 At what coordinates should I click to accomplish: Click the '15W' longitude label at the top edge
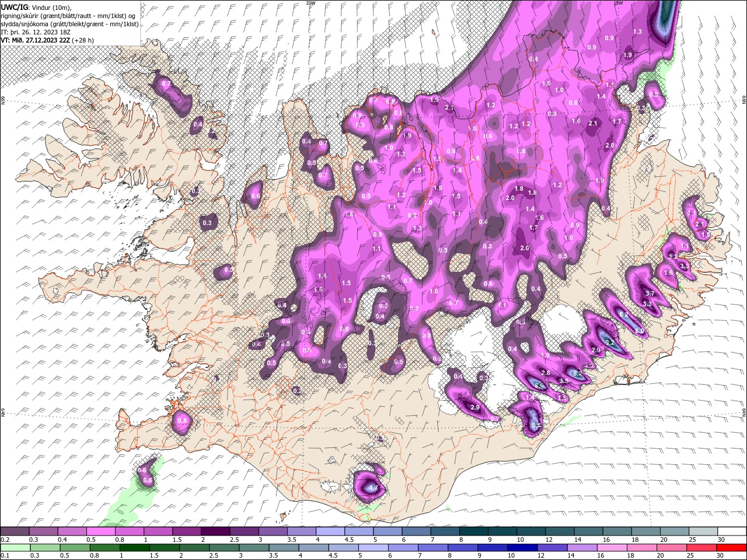[618, 2]
